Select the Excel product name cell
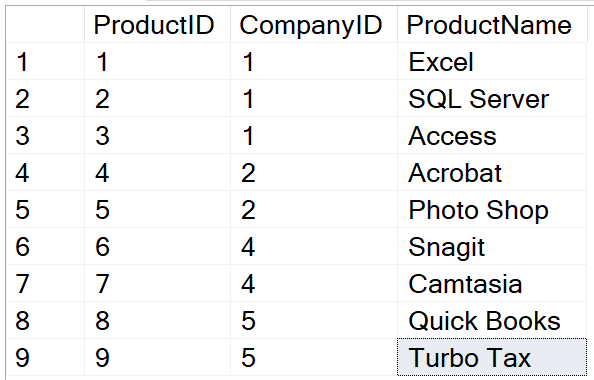The width and height of the screenshot is (594, 380). (x=492, y=61)
